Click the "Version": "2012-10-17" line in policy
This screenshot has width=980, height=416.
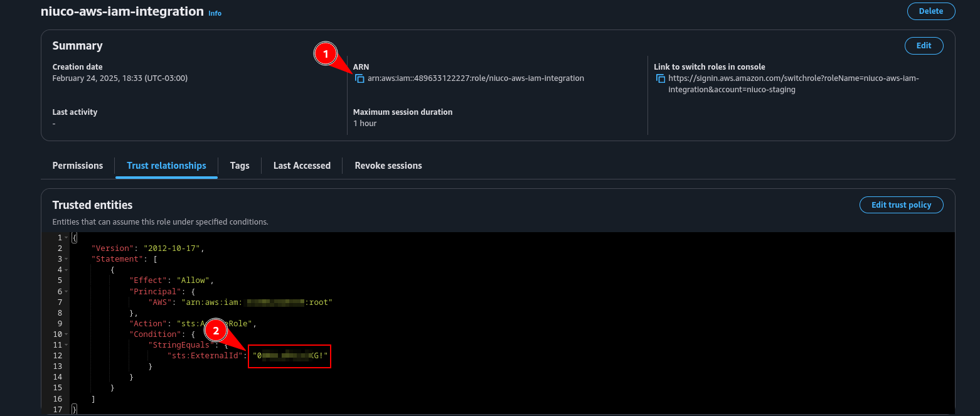click(147, 248)
